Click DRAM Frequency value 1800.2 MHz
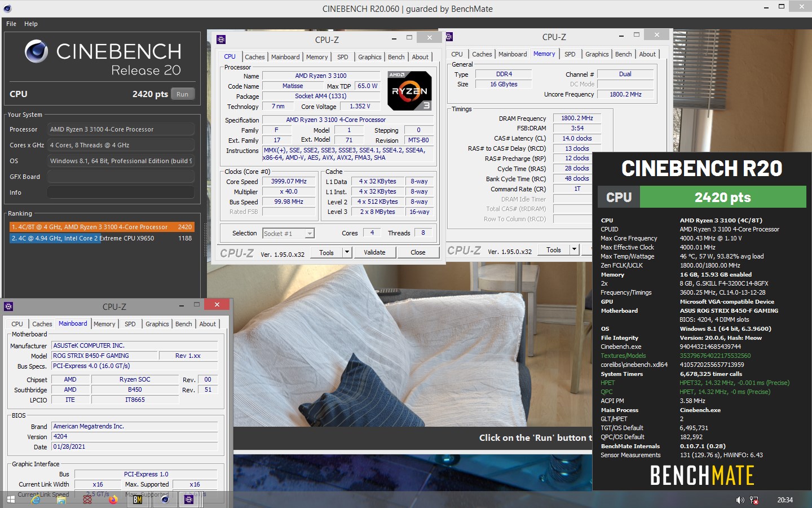The width and height of the screenshot is (812, 508). [x=577, y=119]
